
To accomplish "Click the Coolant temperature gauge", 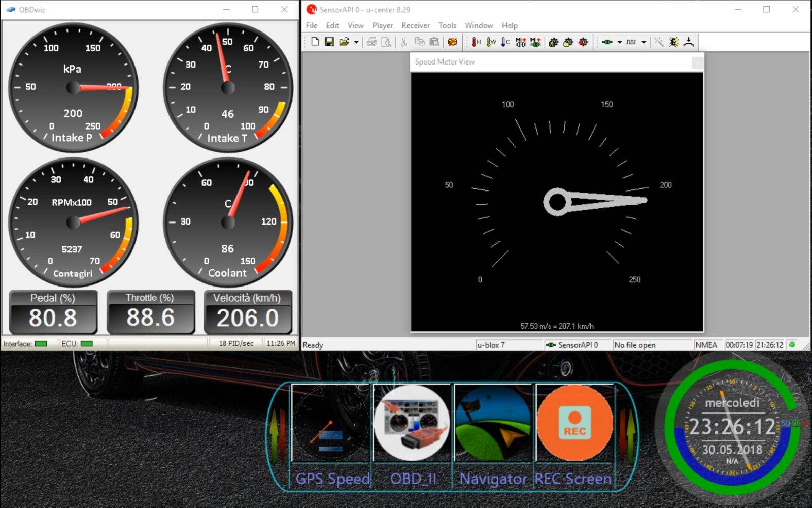I will [x=228, y=223].
